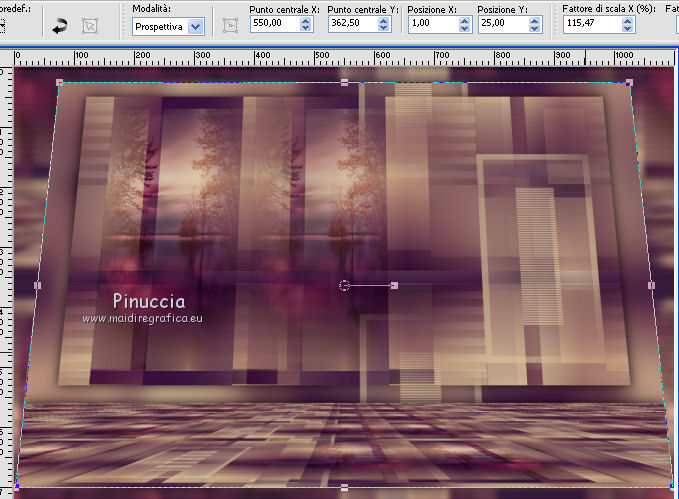Select the top-right corner transform handle

tap(629, 82)
